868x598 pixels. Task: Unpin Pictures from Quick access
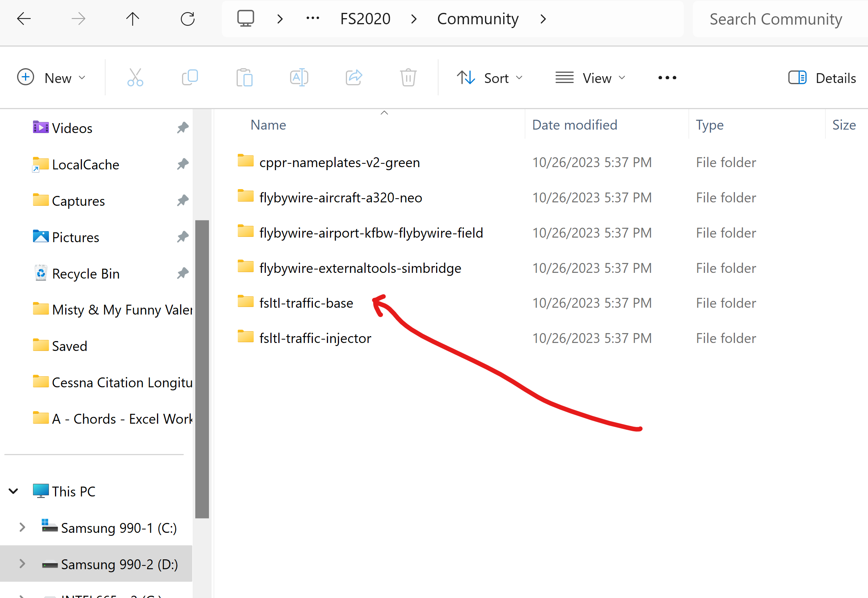point(182,237)
